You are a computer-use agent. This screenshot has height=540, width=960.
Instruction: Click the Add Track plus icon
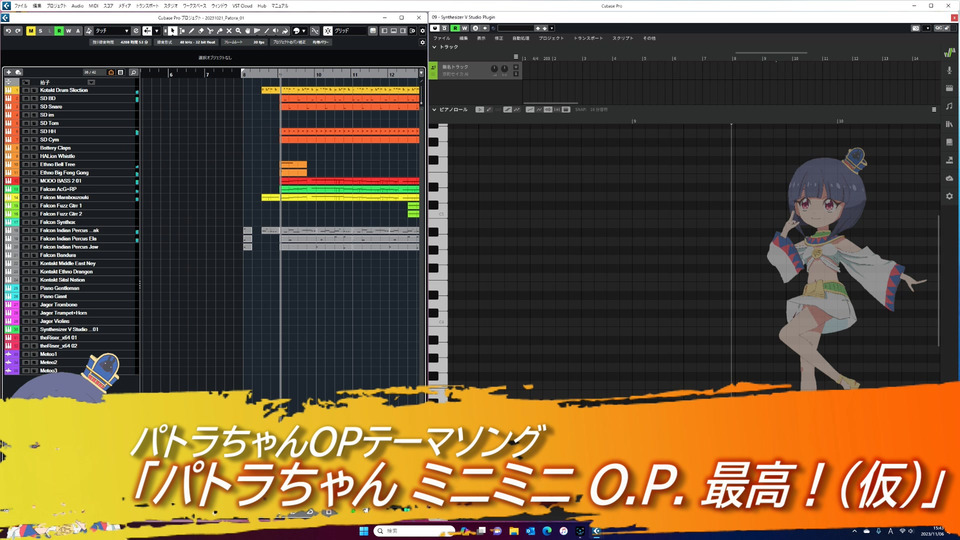click(x=9, y=72)
